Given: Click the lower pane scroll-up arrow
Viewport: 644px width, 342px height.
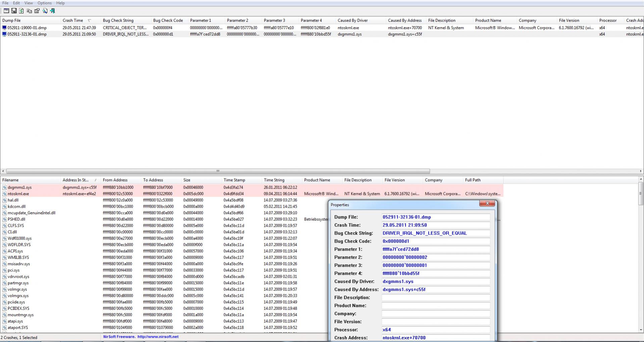Looking at the screenshot, I should (641, 179).
